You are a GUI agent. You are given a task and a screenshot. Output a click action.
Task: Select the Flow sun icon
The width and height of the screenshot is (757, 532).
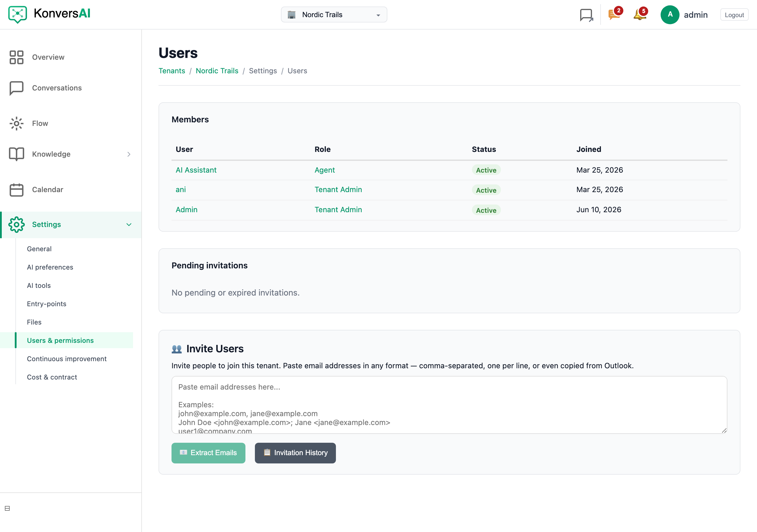pos(17,124)
